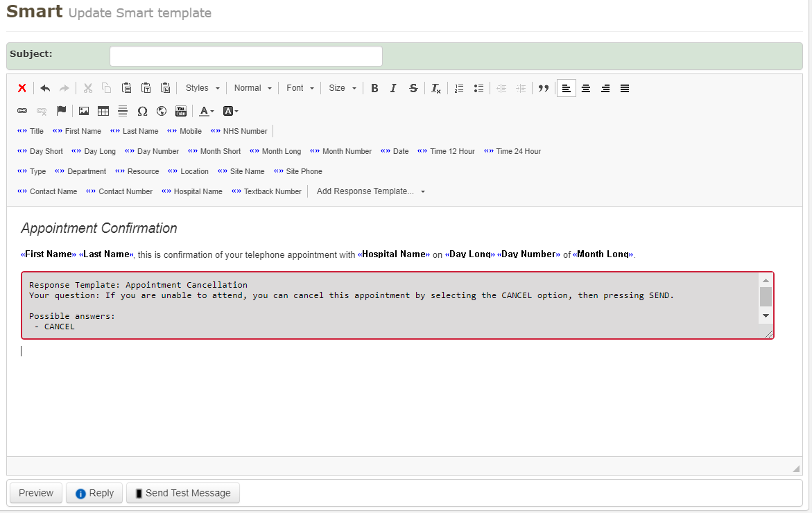
Task: Toggle italic formatting
Action: pos(393,88)
